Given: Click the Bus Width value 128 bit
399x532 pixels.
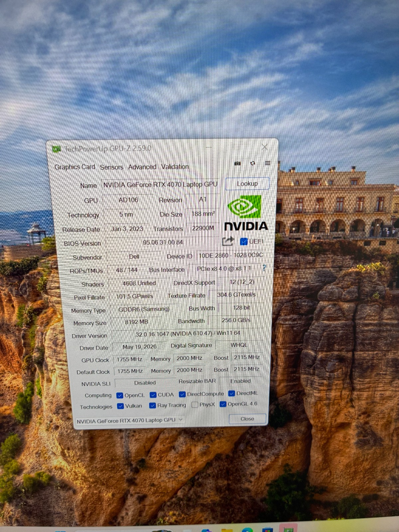Looking at the screenshot, I should pyautogui.click(x=241, y=308).
